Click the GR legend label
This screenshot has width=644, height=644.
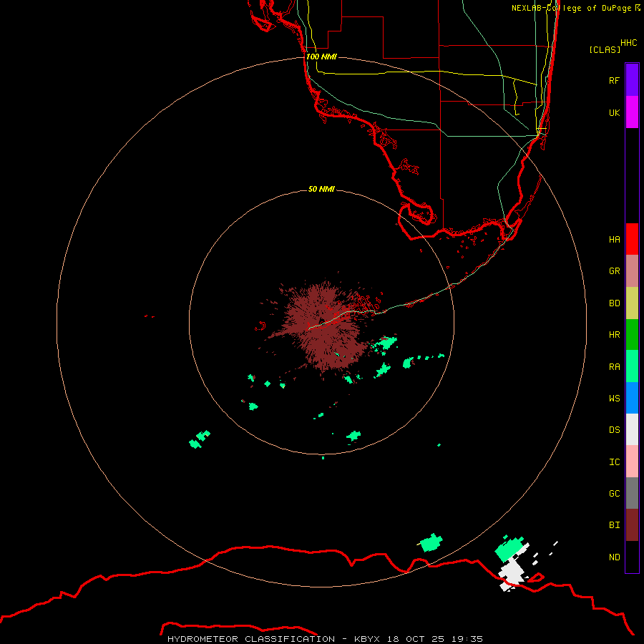614,271
